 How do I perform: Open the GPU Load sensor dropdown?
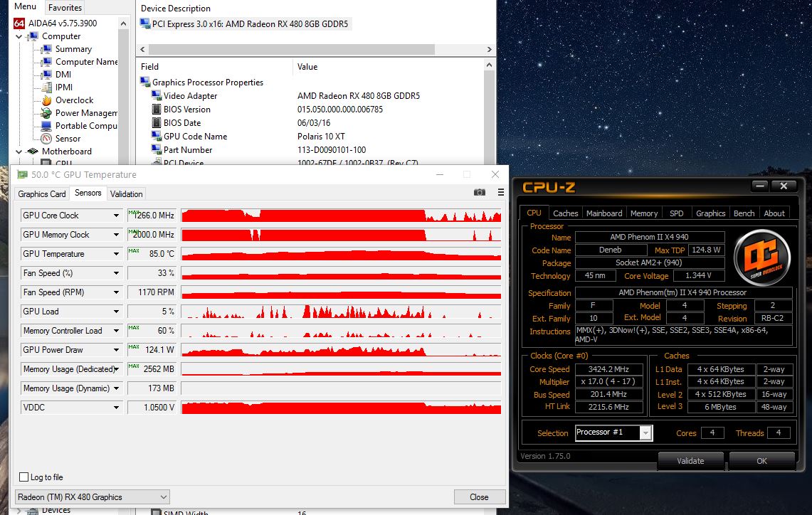[x=117, y=311]
